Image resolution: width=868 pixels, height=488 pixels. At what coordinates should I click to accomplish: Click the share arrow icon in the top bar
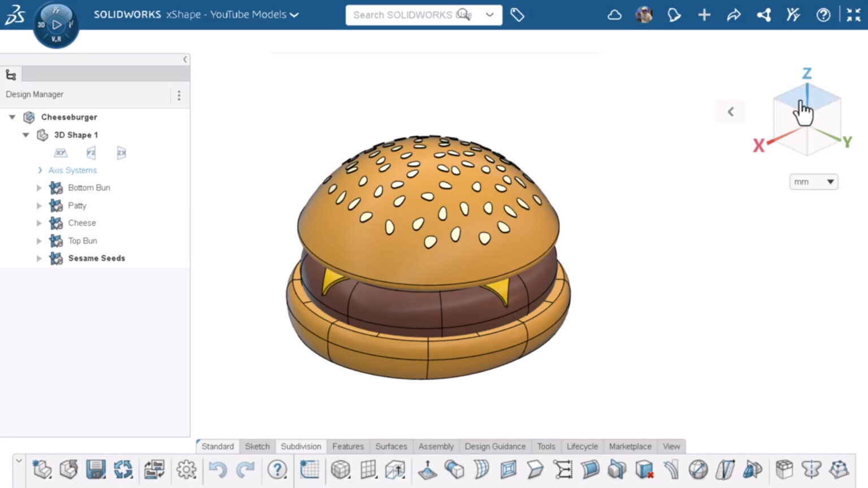click(734, 15)
